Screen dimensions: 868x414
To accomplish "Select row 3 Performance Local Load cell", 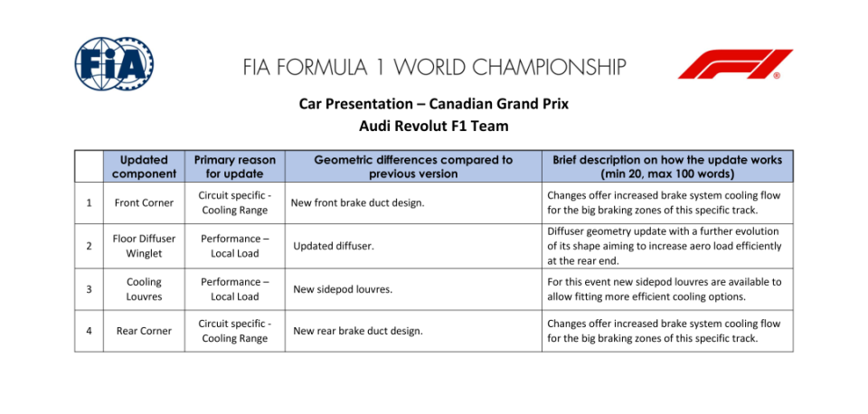I will coord(235,289).
